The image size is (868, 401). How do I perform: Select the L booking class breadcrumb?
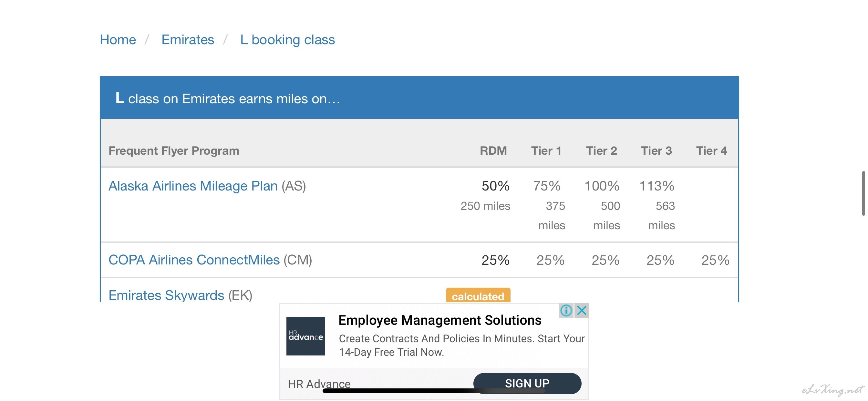287,40
